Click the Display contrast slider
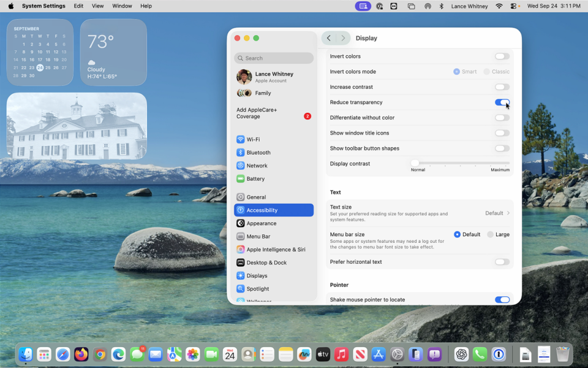 [461, 163]
